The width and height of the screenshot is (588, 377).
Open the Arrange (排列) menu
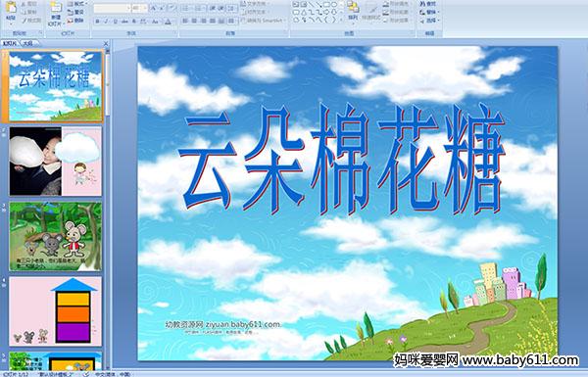pyautogui.click(x=353, y=12)
